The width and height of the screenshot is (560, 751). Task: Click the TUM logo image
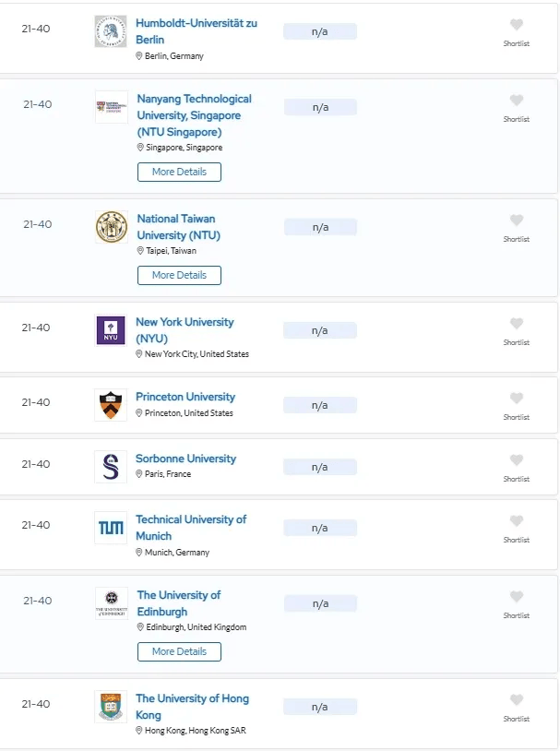point(111,528)
